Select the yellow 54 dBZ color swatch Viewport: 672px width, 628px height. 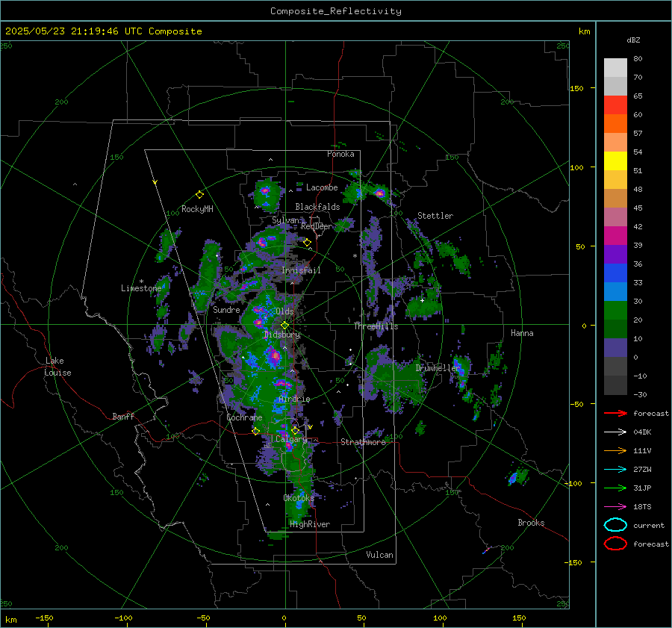[615, 161]
